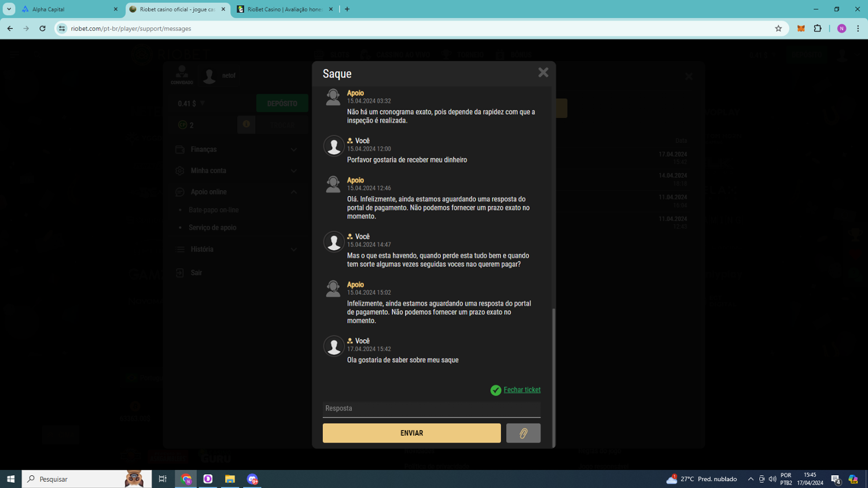Click the Resposta input field
The image size is (868, 488).
click(431, 408)
